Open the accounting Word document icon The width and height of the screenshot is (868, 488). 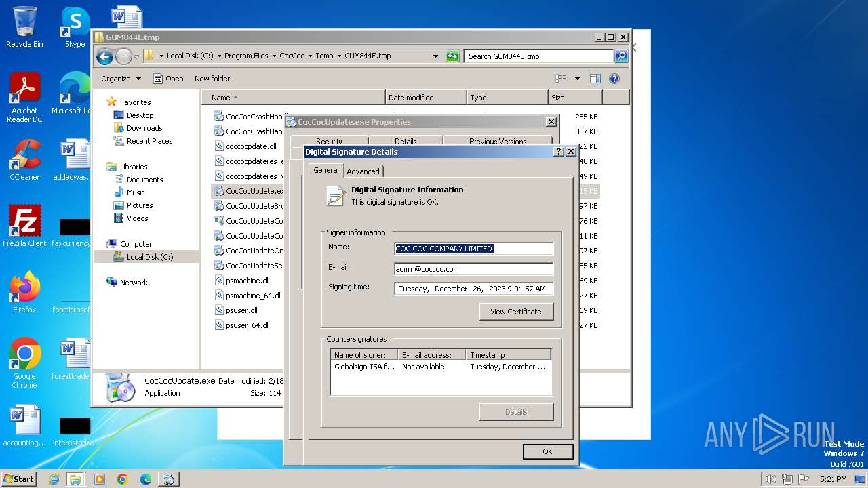24,426
